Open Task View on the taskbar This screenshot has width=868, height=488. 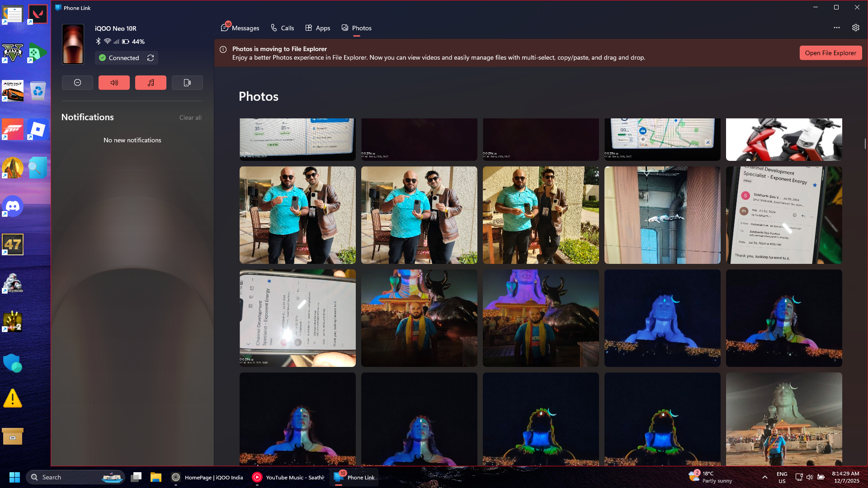click(136, 477)
